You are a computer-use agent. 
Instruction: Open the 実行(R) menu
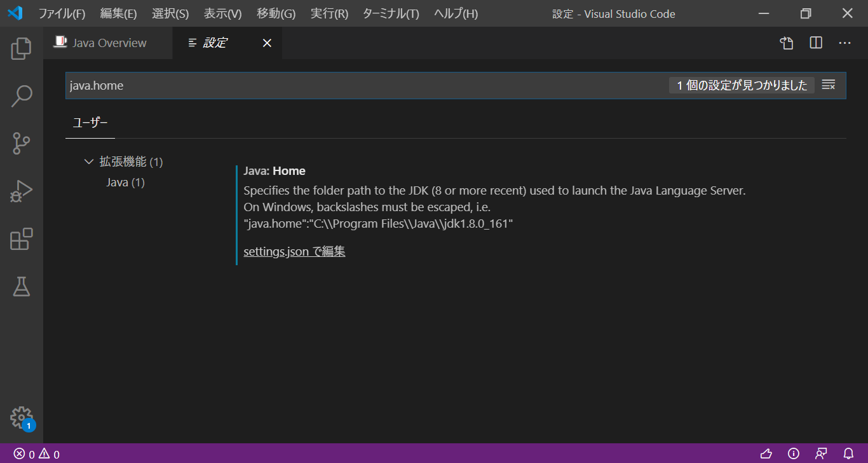pos(329,13)
